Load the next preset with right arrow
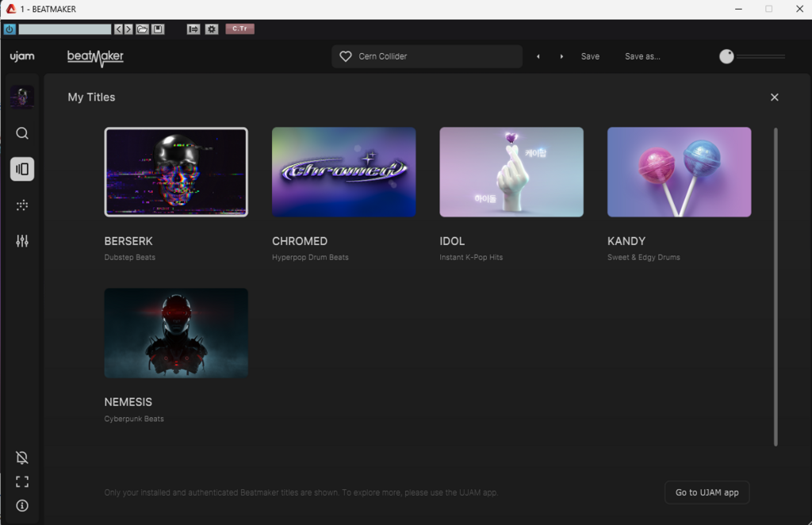The height and width of the screenshot is (525, 812). click(x=561, y=56)
